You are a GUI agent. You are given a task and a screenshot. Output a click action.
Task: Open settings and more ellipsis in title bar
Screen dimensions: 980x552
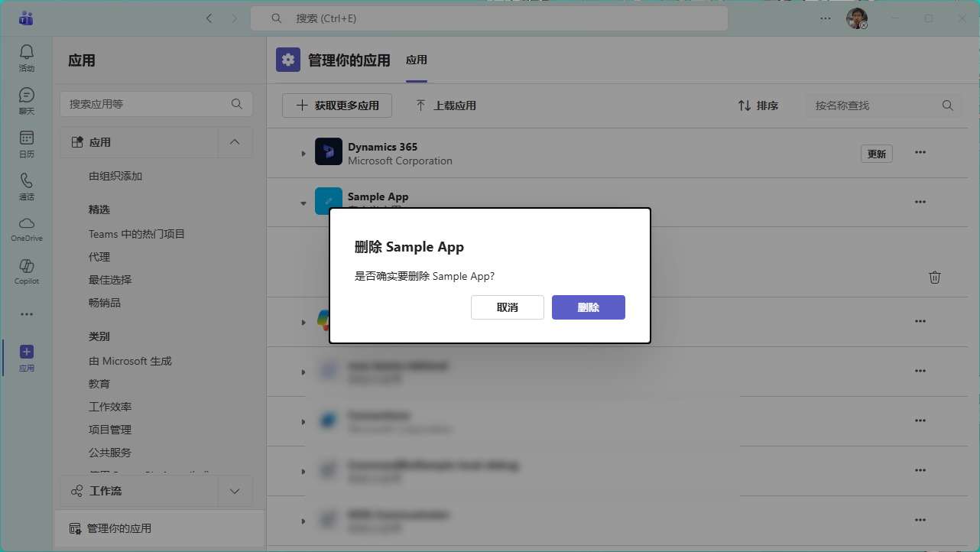click(826, 18)
